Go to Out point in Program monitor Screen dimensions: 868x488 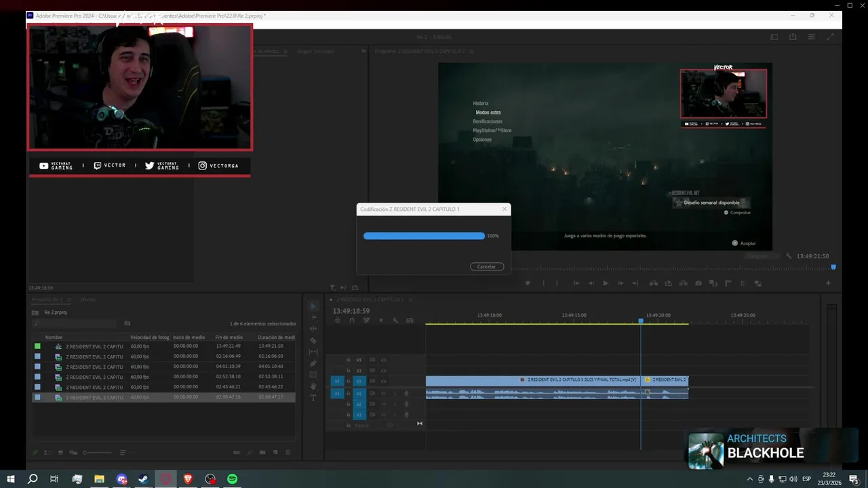(x=635, y=283)
